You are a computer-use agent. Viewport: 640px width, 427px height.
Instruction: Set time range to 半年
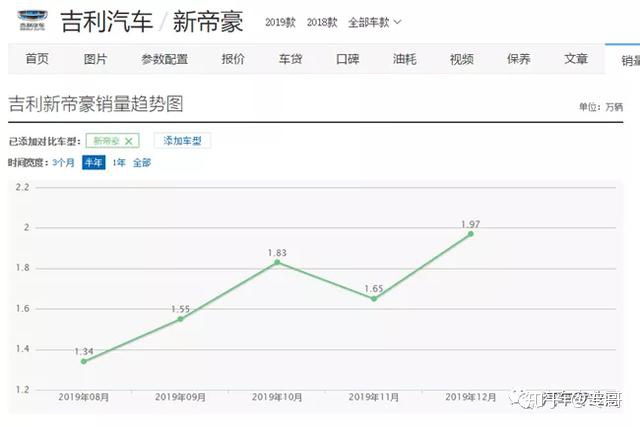click(x=93, y=162)
